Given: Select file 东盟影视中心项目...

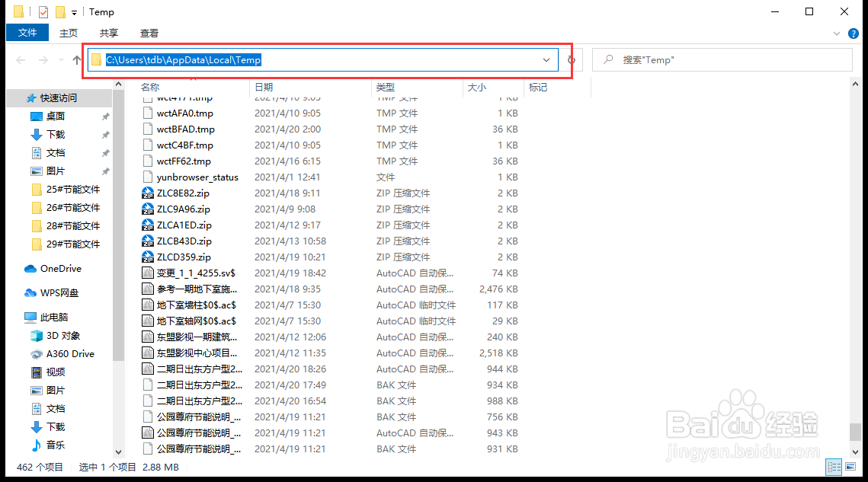Looking at the screenshot, I should click(x=197, y=353).
